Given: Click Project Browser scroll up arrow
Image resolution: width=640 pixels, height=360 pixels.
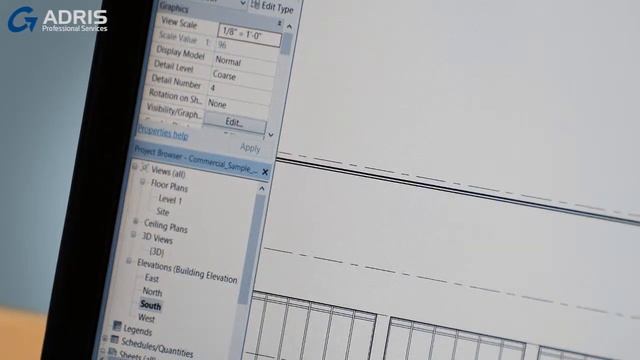Looking at the screenshot, I should pos(261,188).
